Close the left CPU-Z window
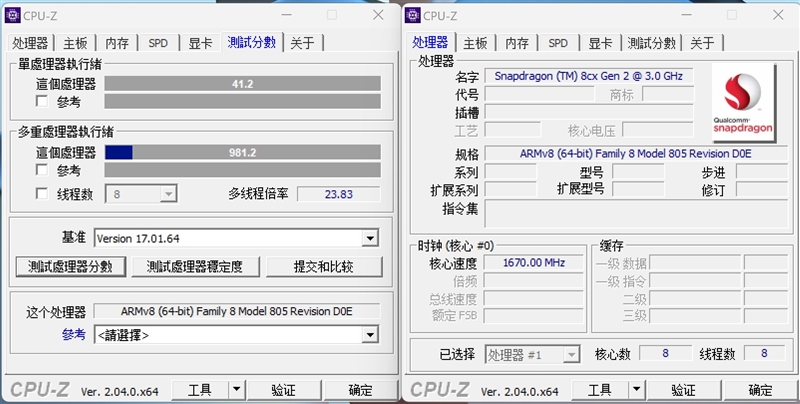This screenshot has height=404, width=800. 378,15
